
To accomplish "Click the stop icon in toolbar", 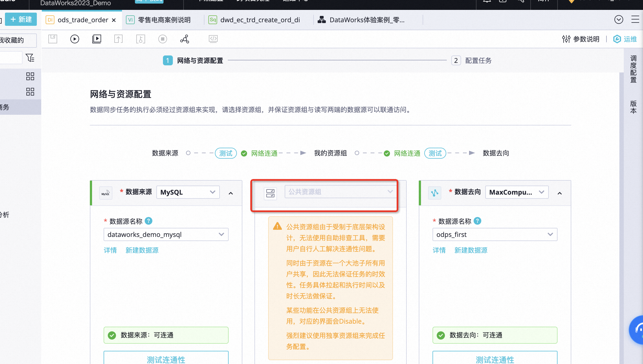I will pos(162,39).
